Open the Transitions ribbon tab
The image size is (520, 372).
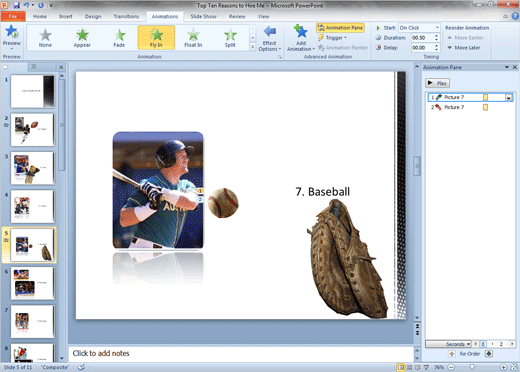pyautogui.click(x=126, y=16)
